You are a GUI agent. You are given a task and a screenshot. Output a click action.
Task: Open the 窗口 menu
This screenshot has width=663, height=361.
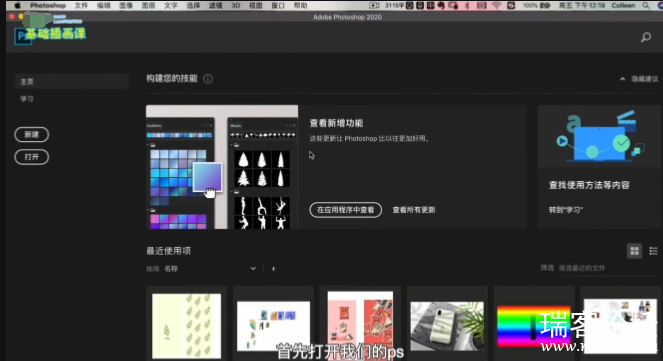(x=278, y=5)
